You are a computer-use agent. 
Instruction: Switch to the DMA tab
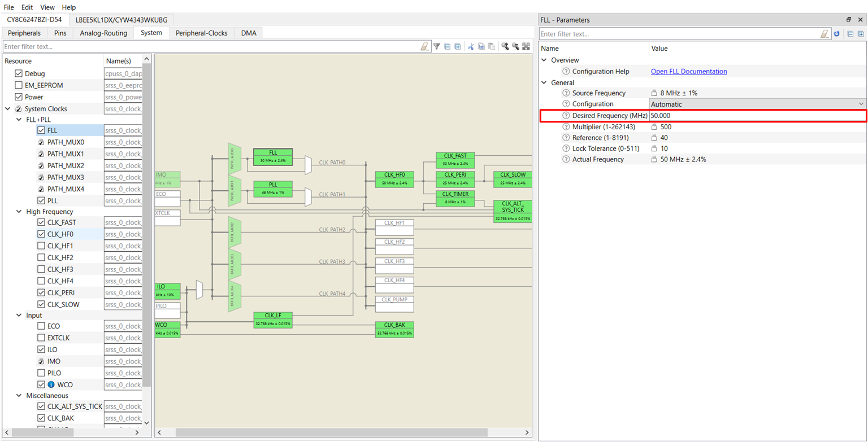[249, 33]
